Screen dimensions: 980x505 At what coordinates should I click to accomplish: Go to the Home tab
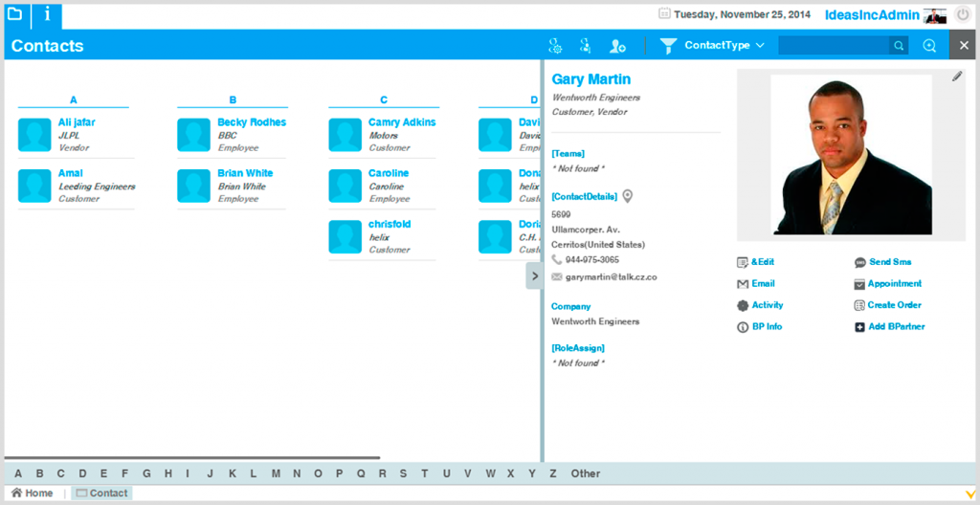pos(33,494)
